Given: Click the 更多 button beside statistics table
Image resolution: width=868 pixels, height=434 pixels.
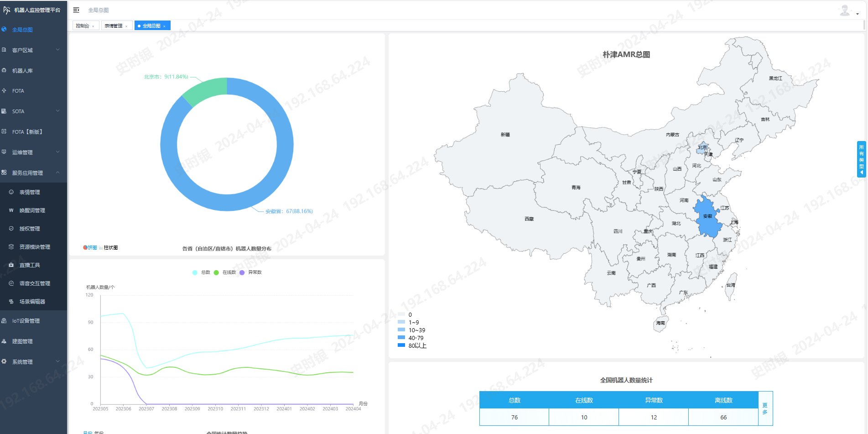Looking at the screenshot, I should pyautogui.click(x=765, y=408).
